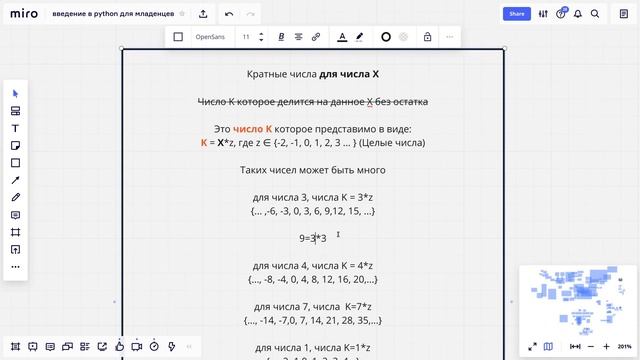
Task: Open frames panel in bottom toolbar
Action: click(16, 347)
